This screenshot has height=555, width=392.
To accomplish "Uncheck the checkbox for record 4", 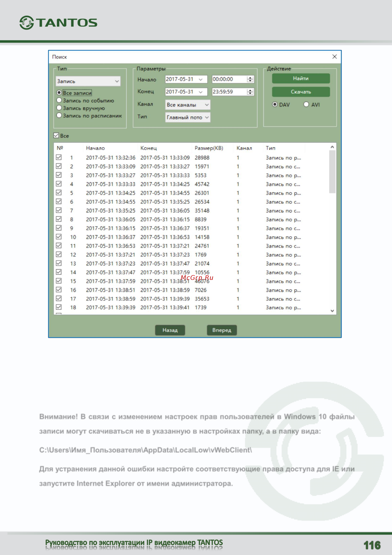I will pos(59,184).
